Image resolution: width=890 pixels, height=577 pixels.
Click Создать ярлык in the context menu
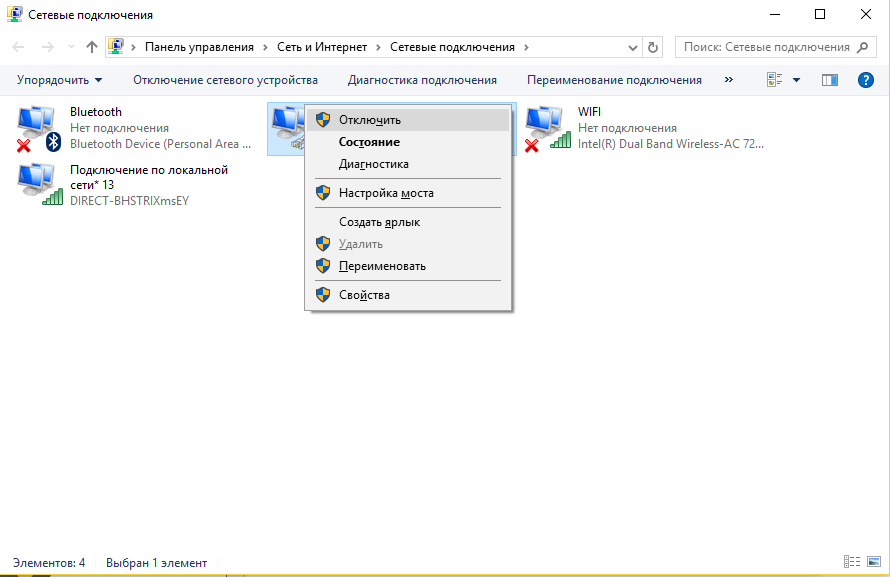pos(379,222)
